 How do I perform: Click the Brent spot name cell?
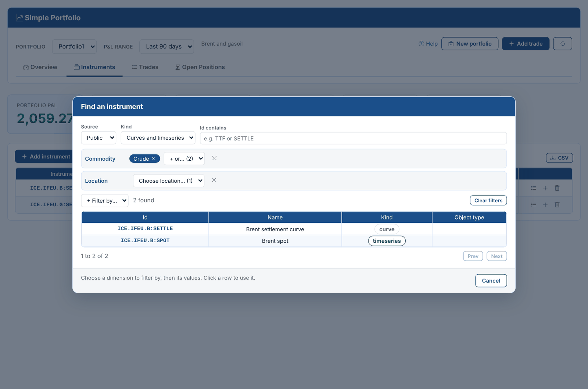(275, 241)
